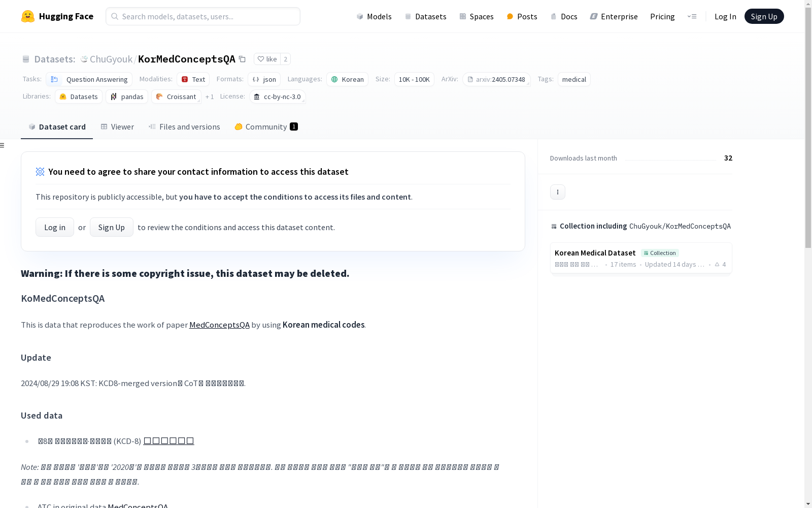Focus the search models, datasets, users field
Viewport: 812px width, 508px height.
203,16
